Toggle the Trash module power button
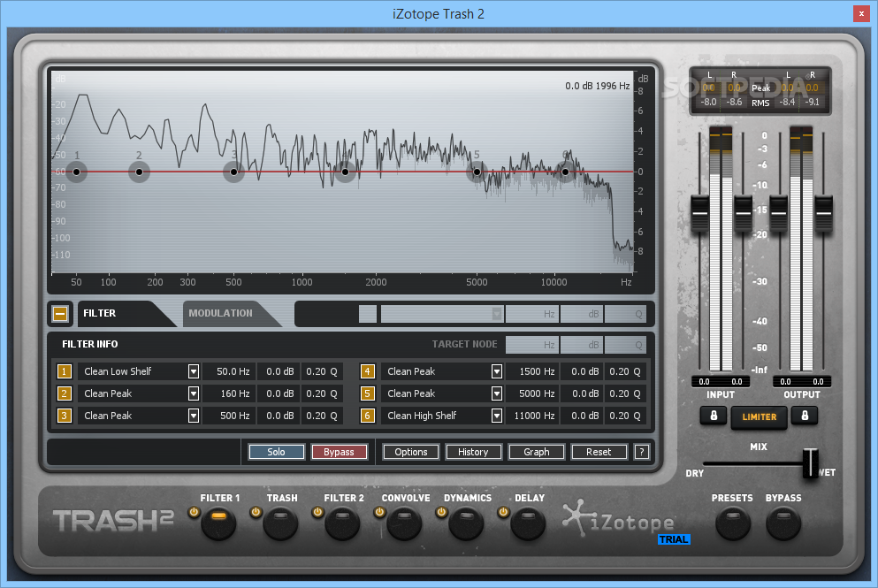The width and height of the screenshot is (878, 588). (x=256, y=512)
